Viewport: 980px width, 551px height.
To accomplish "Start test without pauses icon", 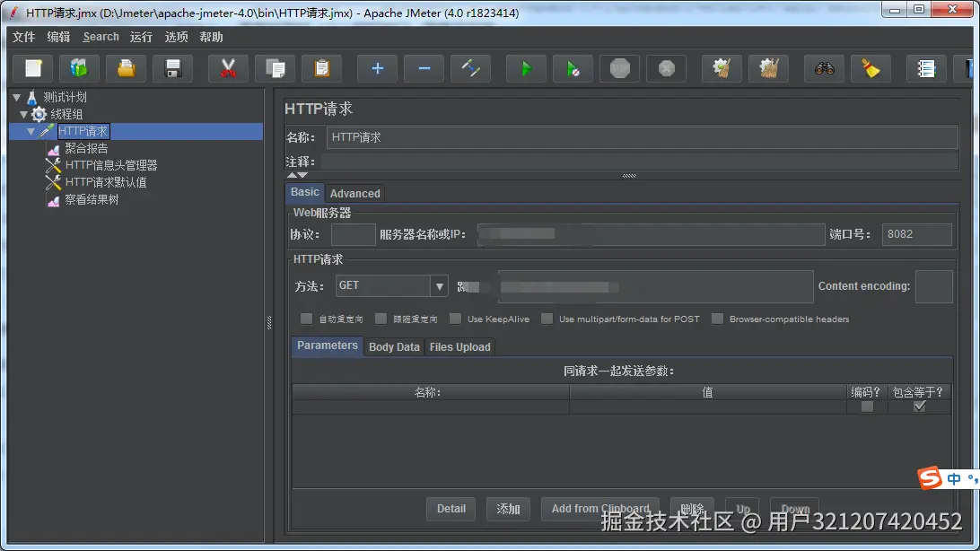I will (x=573, y=68).
